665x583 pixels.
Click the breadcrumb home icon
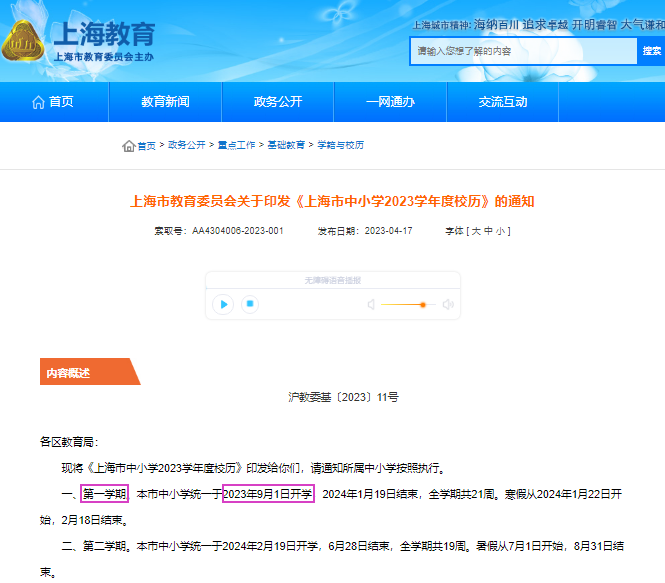(x=128, y=146)
